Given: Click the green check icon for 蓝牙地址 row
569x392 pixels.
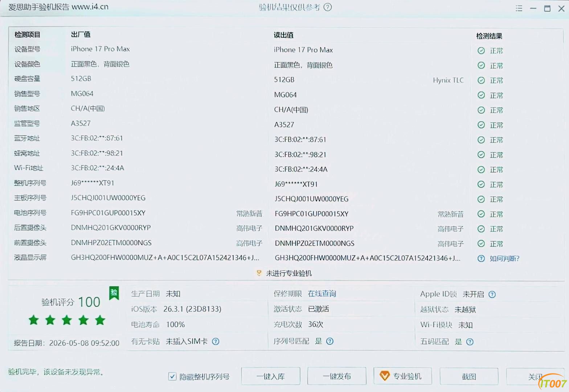Looking at the screenshot, I should pos(481,140).
